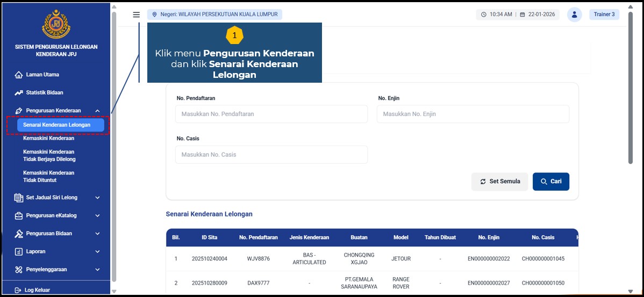Open Kemaskini Kenderaan Tidak Dituntut
The image size is (644, 297).
point(48,177)
